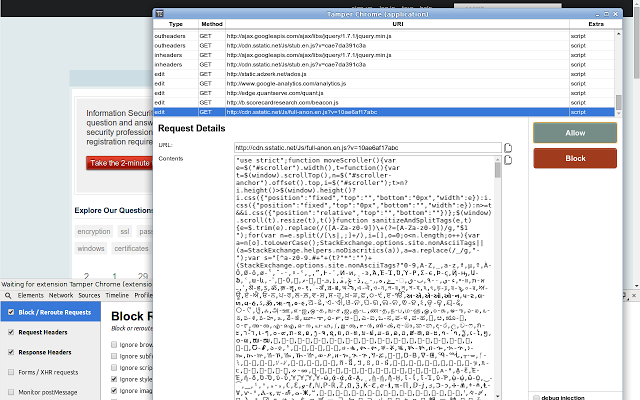The image size is (640, 400).
Task: Click Explore Our Questions heading link
Action: click(x=113, y=210)
